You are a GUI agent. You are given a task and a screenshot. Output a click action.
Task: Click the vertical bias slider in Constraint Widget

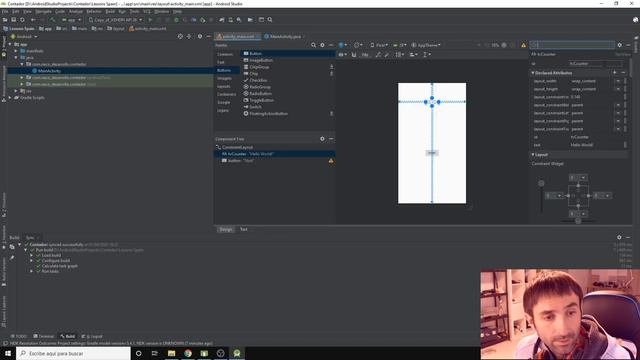pyautogui.click(x=541, y=184)
